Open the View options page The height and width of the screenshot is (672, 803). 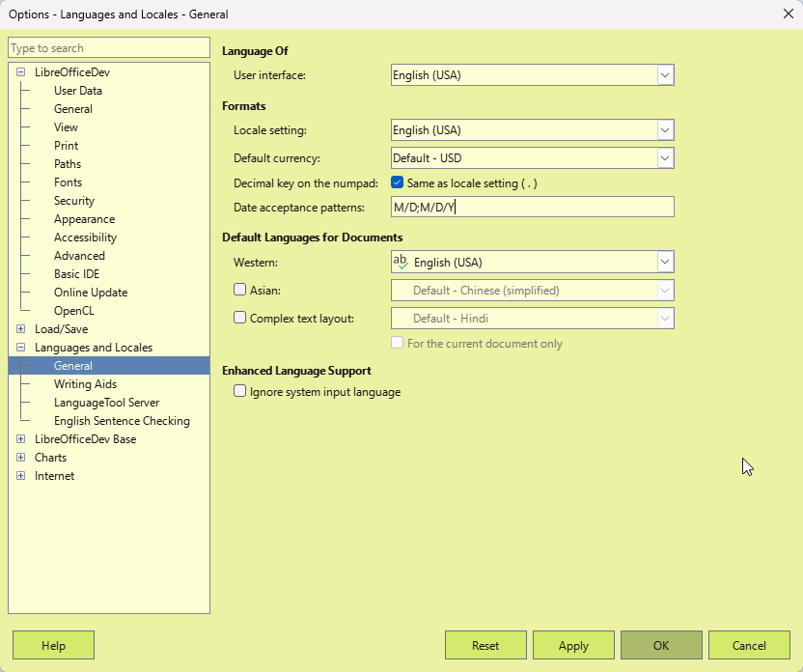click(x=66, y=127)
